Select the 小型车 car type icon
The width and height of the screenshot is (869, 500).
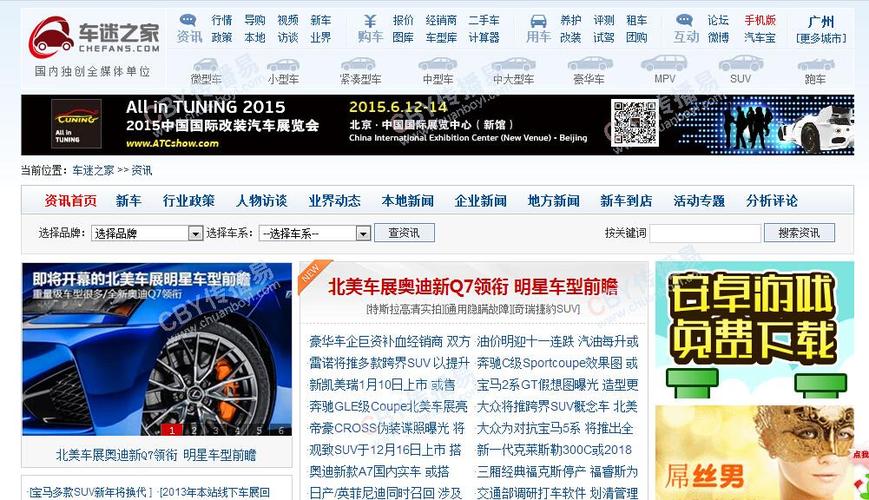(x=283, y=64)
